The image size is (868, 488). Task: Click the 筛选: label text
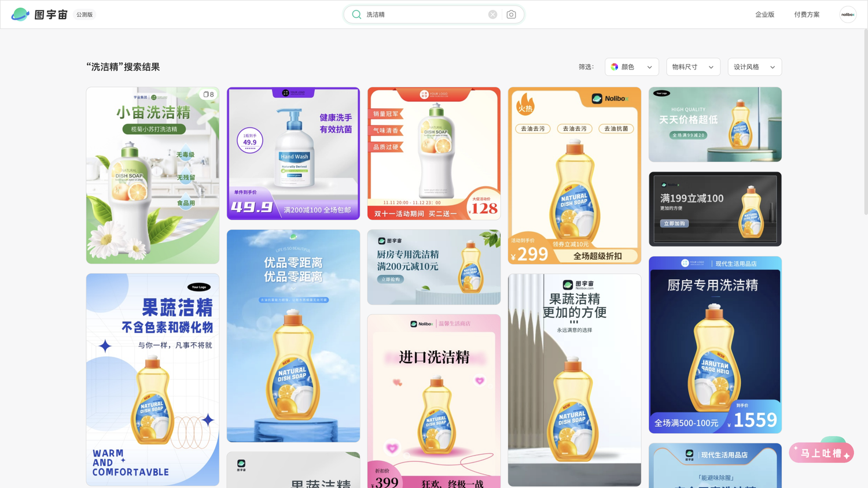point(586,67)
